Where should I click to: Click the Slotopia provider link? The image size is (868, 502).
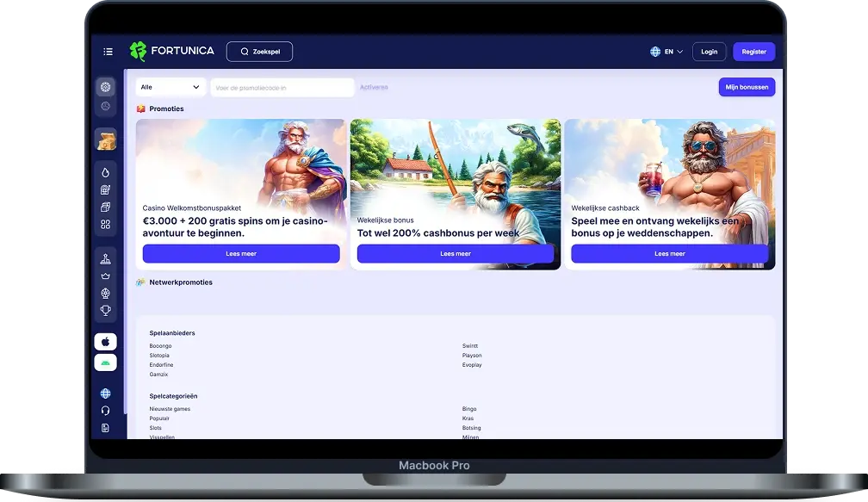pyautogui.click(x=159, y=356)
